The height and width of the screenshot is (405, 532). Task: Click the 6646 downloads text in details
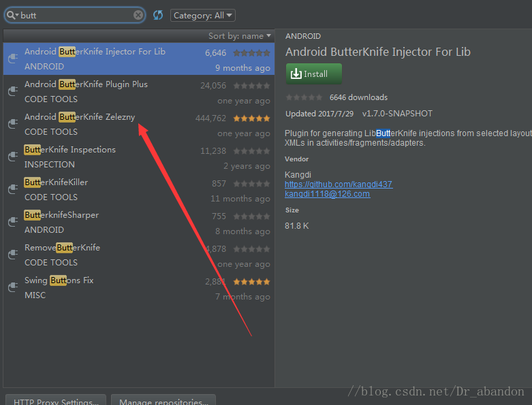358,97
